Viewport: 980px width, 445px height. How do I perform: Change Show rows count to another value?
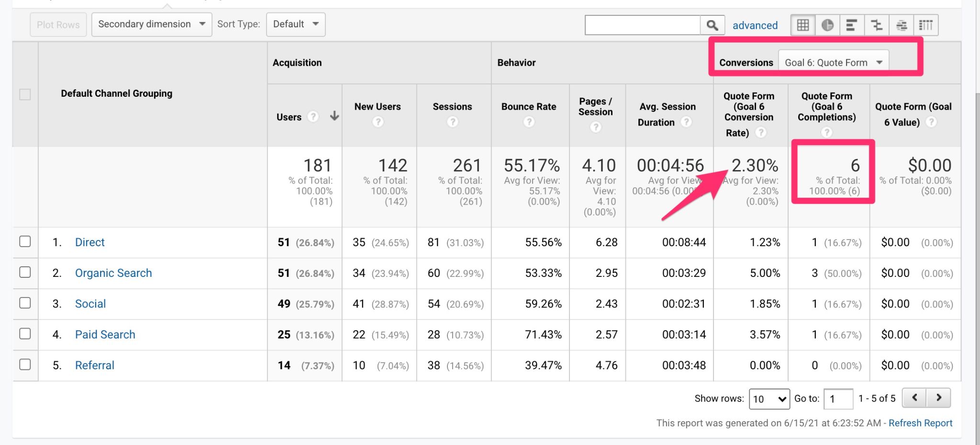[x=768, y=398]
